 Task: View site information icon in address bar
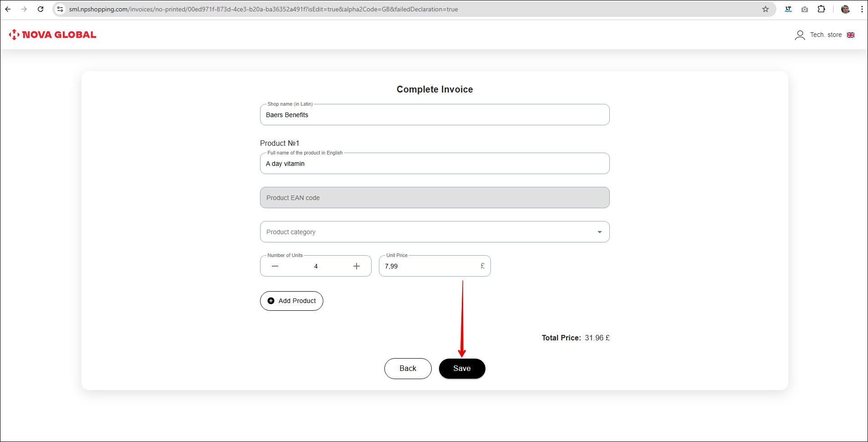60,9
